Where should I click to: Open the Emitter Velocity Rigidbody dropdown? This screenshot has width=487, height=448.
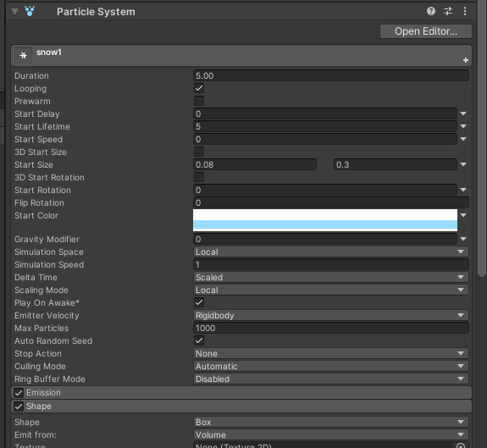[331, 315]
